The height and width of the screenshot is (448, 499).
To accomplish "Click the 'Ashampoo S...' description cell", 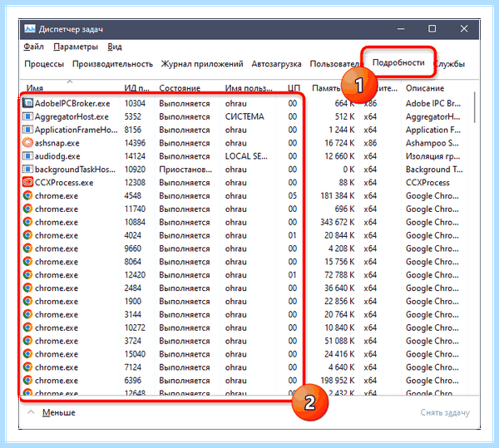I will click(432, 143).
